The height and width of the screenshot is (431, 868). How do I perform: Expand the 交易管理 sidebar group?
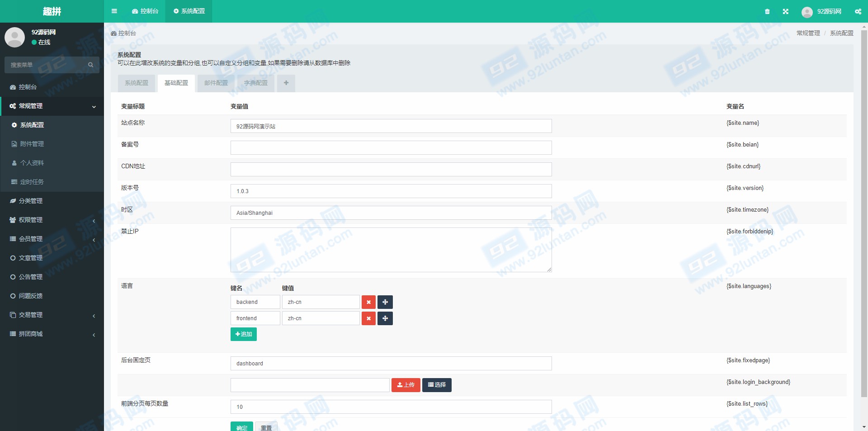click(52, 315)
